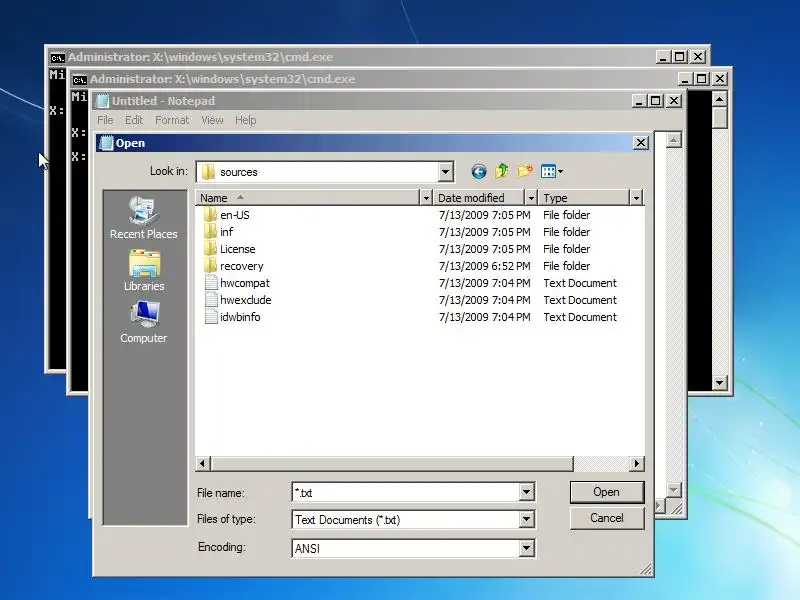Expand the Files of type dropdown
This screenshot has height=600, width=800.
pos(527,520)
